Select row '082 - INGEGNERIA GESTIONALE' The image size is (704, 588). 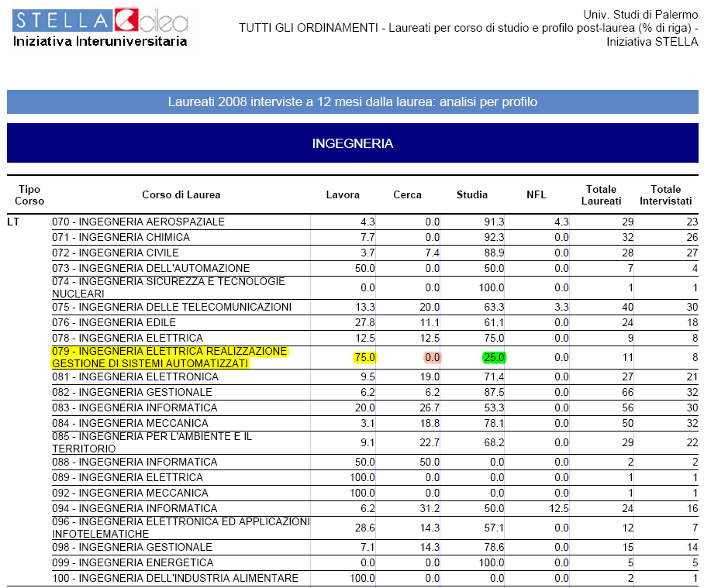pos(375,393)
